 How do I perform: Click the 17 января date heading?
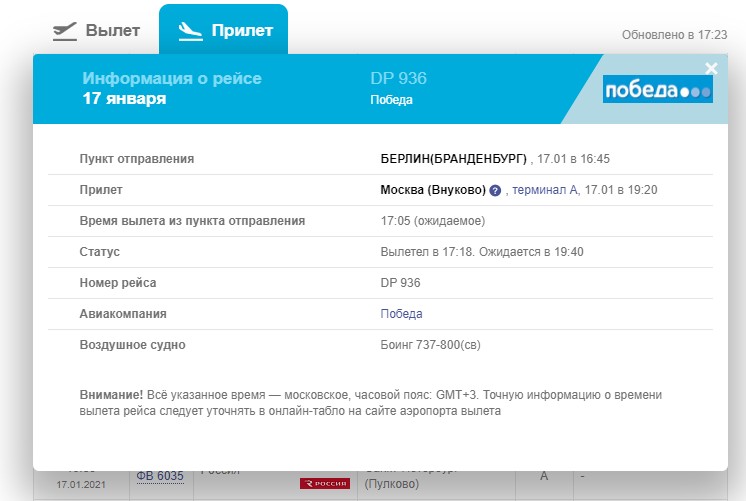point(124,98)
